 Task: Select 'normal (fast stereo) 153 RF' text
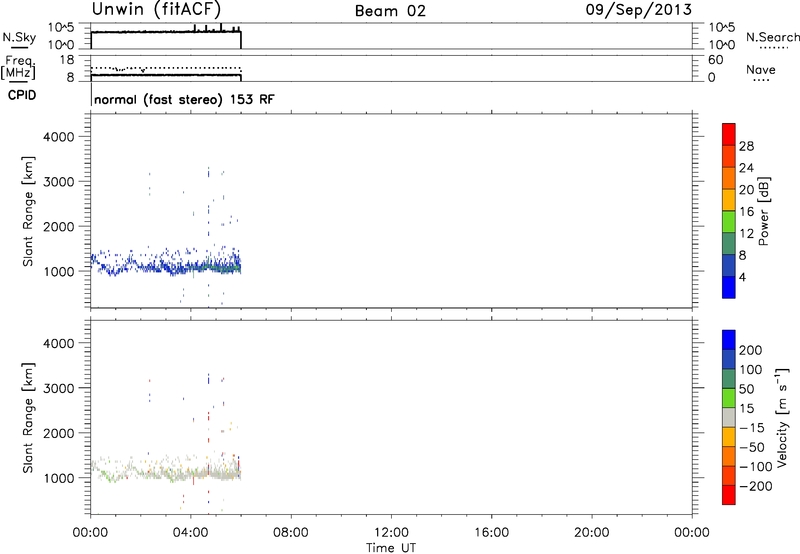(x=184, y=99)
